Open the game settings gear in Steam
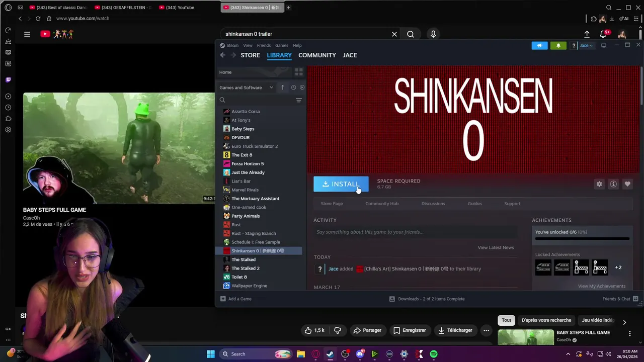644x362 pixels. (599, 184)
